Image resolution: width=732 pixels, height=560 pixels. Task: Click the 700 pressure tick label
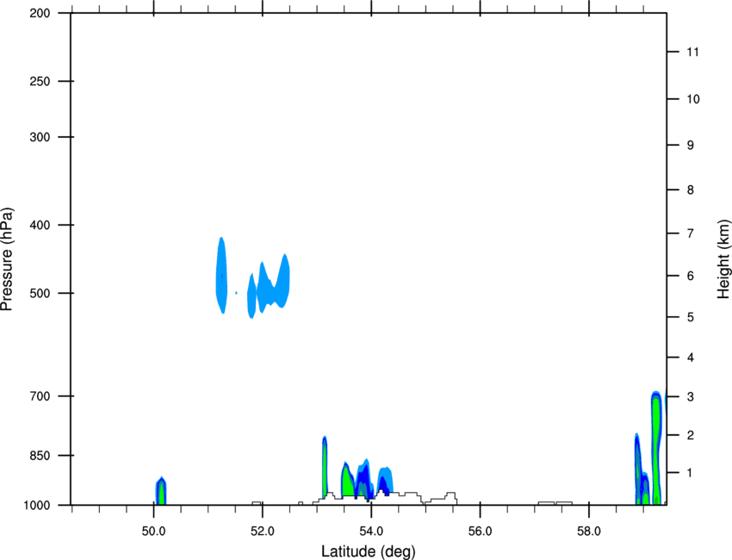pos(40,396)
